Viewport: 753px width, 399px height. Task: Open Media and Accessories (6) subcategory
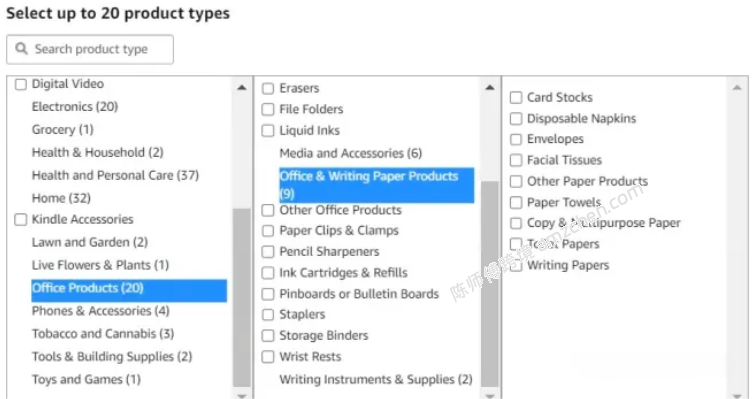[351, 153]
